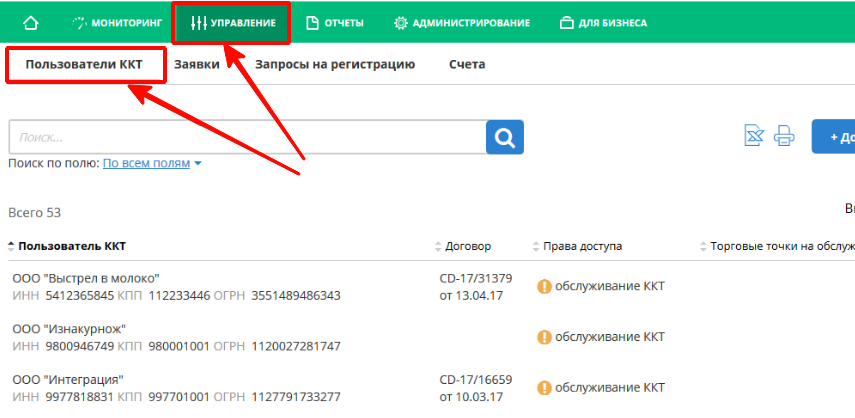
Task: Focus the Поиск search field
Action: pyautogui.click(x=248, y=137)
